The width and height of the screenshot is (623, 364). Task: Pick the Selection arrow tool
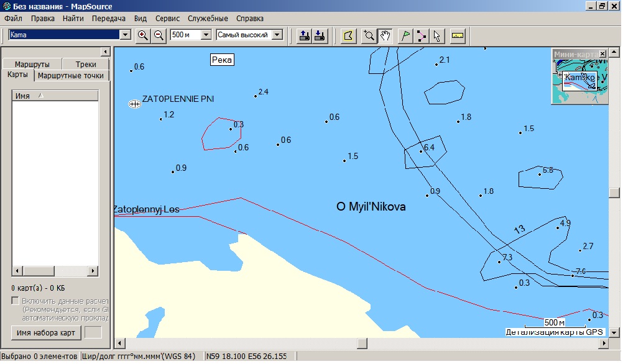437,35
